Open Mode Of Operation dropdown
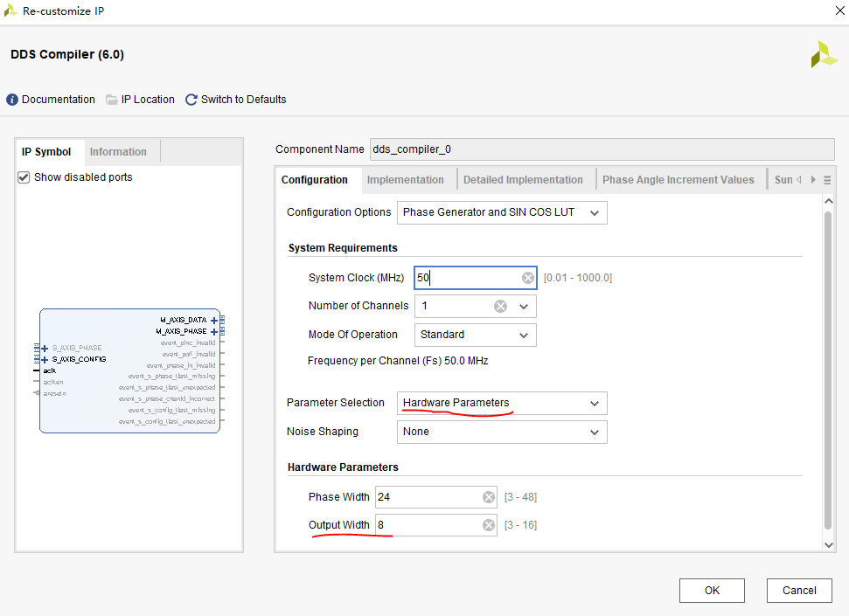Image resolution: width=849 pixels, height=616 pixels. [x=476, y=335]
